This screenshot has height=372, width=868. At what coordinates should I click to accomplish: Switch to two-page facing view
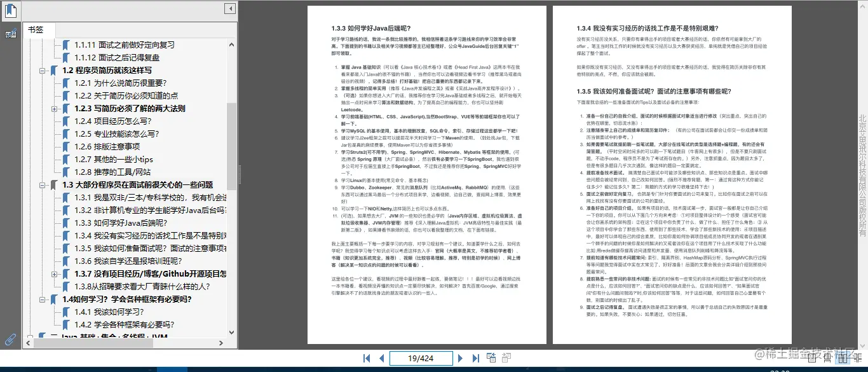(x=843, y=359)
